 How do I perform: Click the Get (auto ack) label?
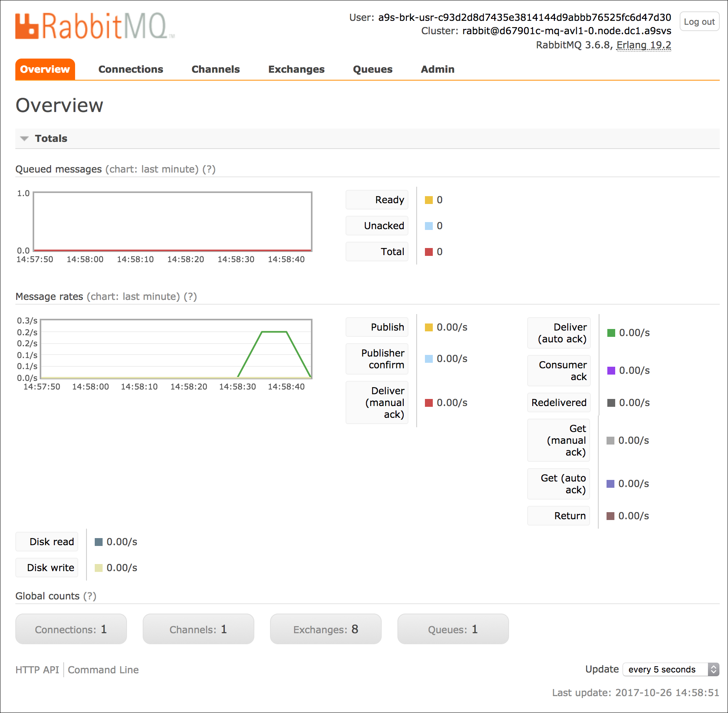(x=559, y=484)
